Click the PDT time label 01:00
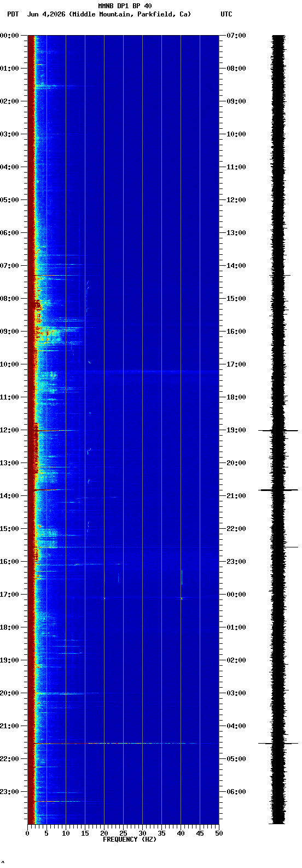The width and height of the screenshot is (302, 868). tap(9, 68)
